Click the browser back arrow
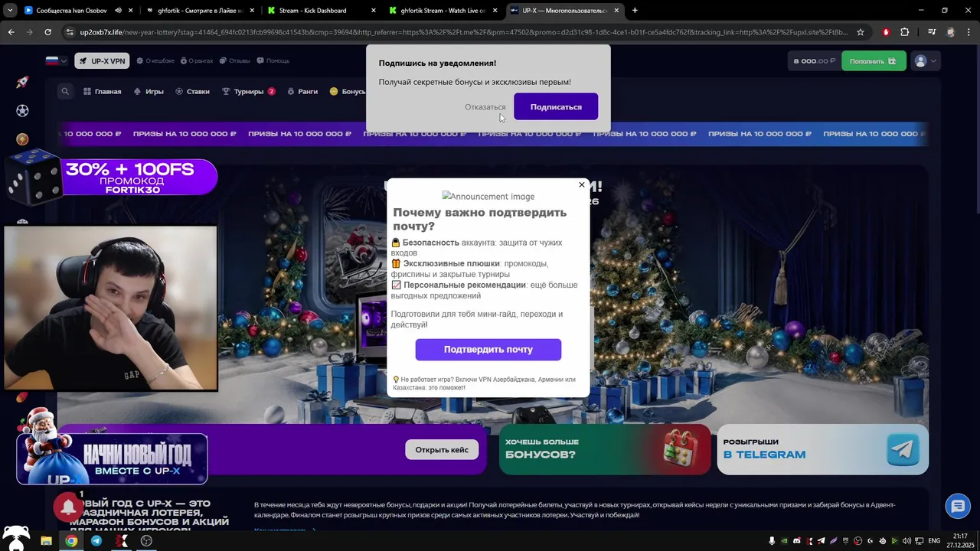The width and height of the screenshot is (980, 551). 11,32
